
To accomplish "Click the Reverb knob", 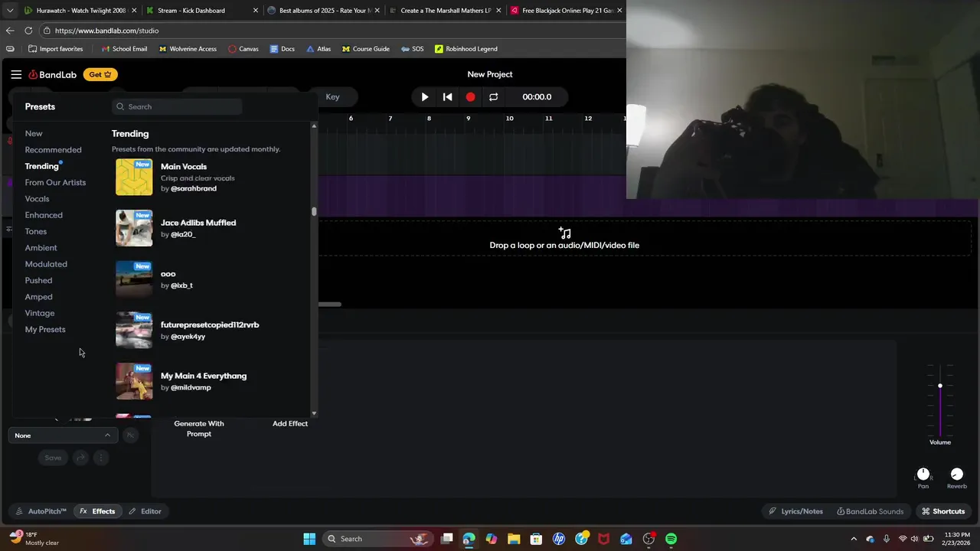I will (957, 474).
